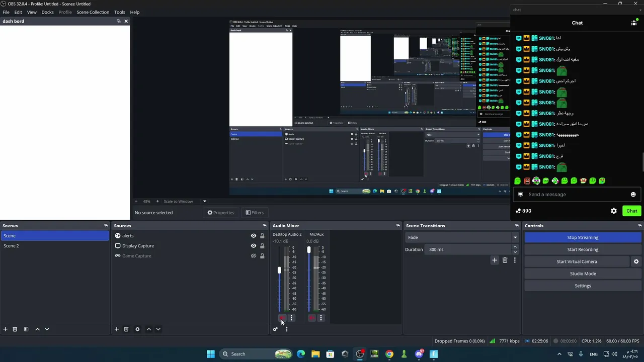Open chat settings gear icon
Image resolution: width=644 pixels, height=362 pixels.
pyautogui.click(x=614, y=211)
